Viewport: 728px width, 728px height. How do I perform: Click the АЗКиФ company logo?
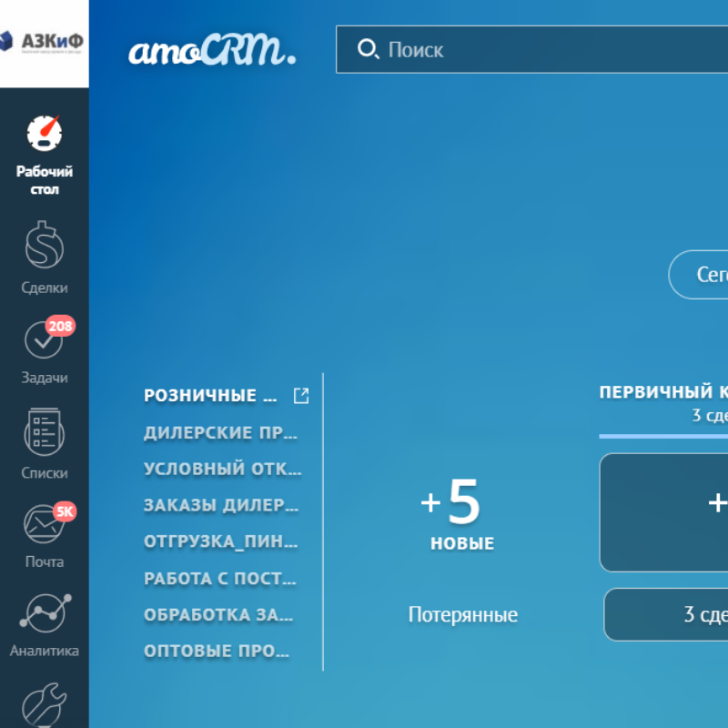[x=44, y=43]
